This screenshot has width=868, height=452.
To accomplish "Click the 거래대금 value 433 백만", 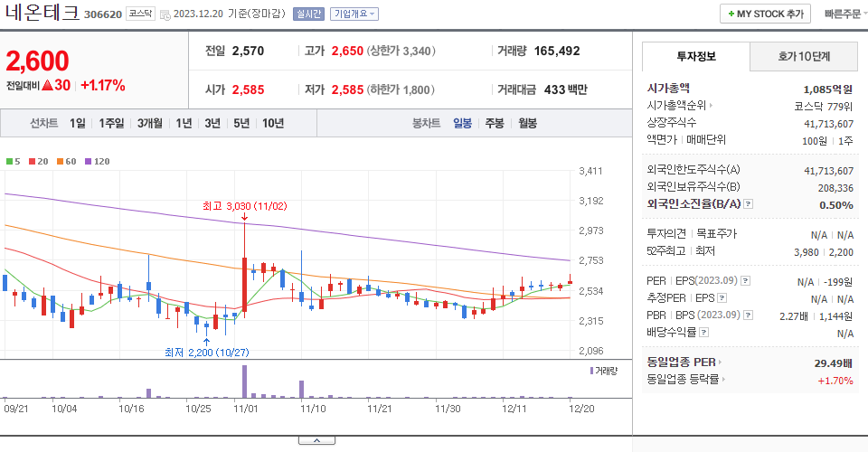I will pos(565,89).
